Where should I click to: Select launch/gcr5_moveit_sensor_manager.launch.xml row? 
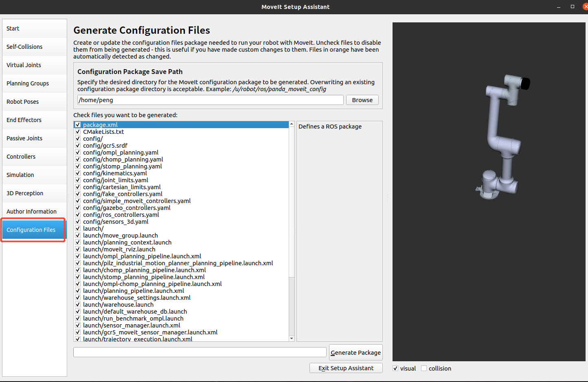click(181, 332)
